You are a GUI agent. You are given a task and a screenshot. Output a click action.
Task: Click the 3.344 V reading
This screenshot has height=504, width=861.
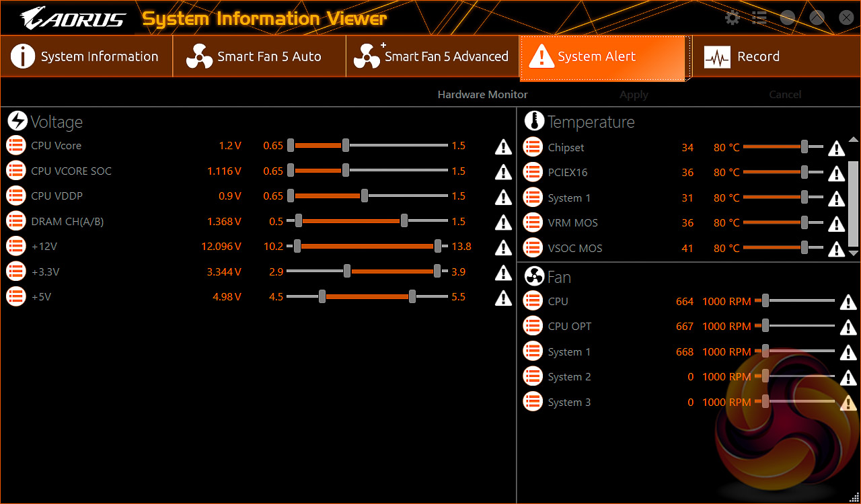click(224, 272)
